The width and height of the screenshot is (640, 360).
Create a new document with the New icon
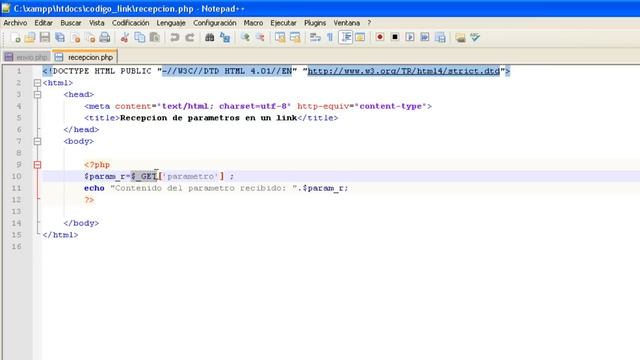pos(16,38)
